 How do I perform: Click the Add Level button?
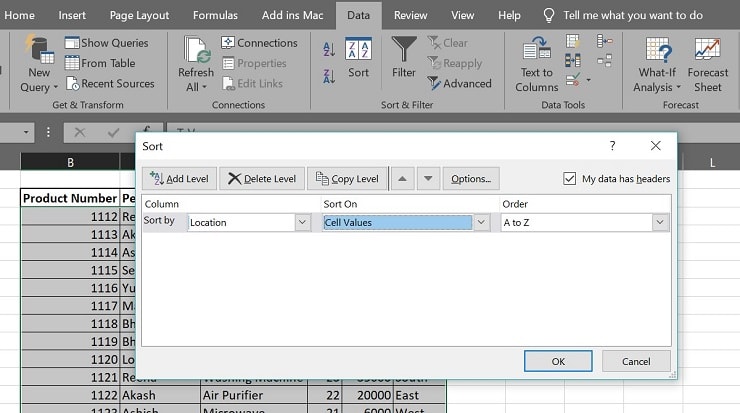point(179,179)
